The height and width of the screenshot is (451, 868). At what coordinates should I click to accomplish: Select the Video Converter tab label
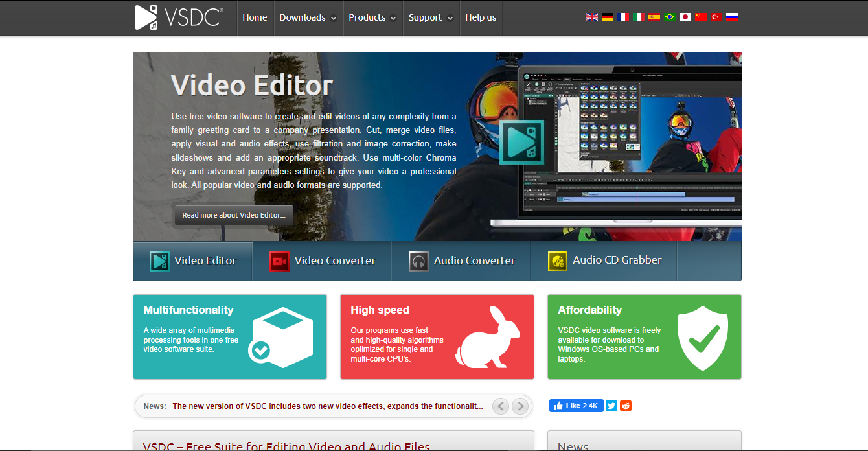(x=335, y=260)
